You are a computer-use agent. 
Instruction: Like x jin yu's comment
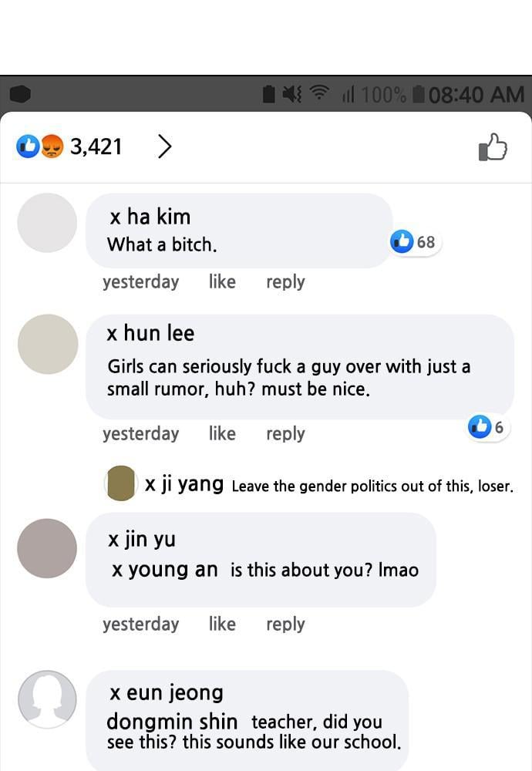click(x=222, y=624)
